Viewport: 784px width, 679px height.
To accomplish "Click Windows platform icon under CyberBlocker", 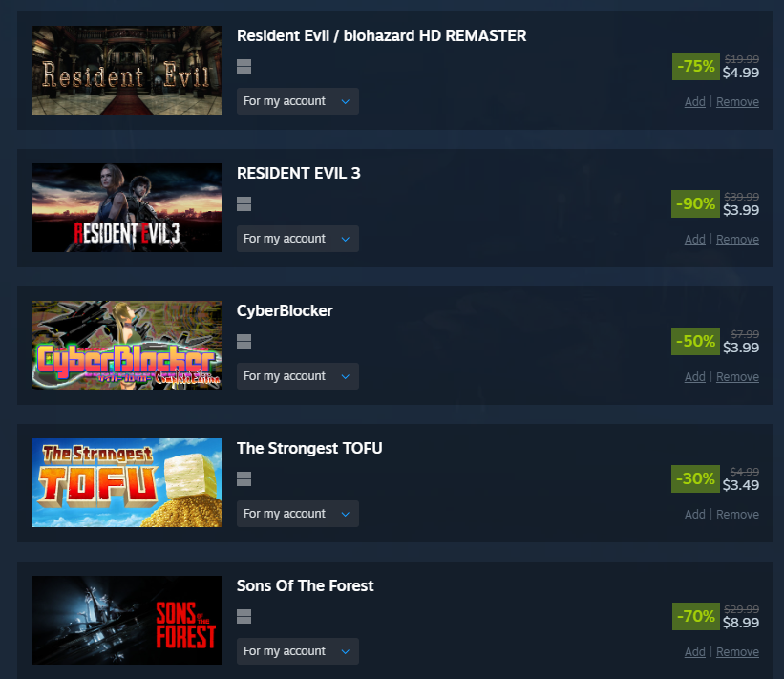I will (244, 342).
